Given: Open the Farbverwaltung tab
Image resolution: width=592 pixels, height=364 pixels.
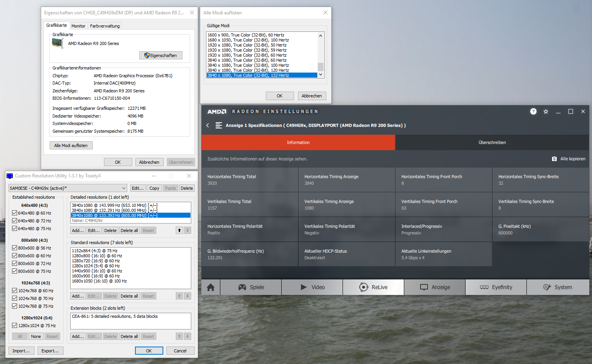Looking at the screenshot, I should click(x=105, y=26).
